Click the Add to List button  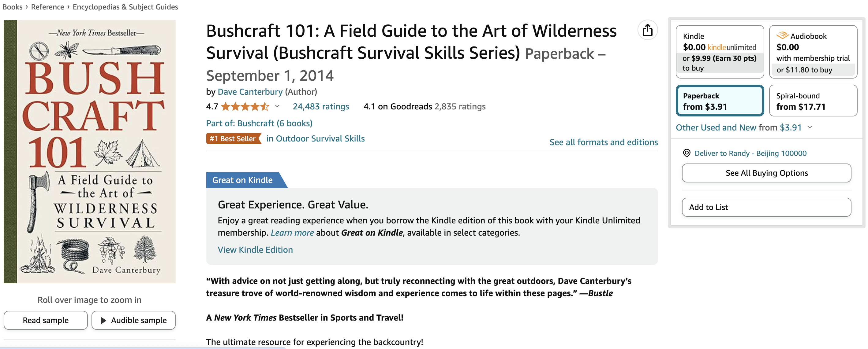(766, 207)
